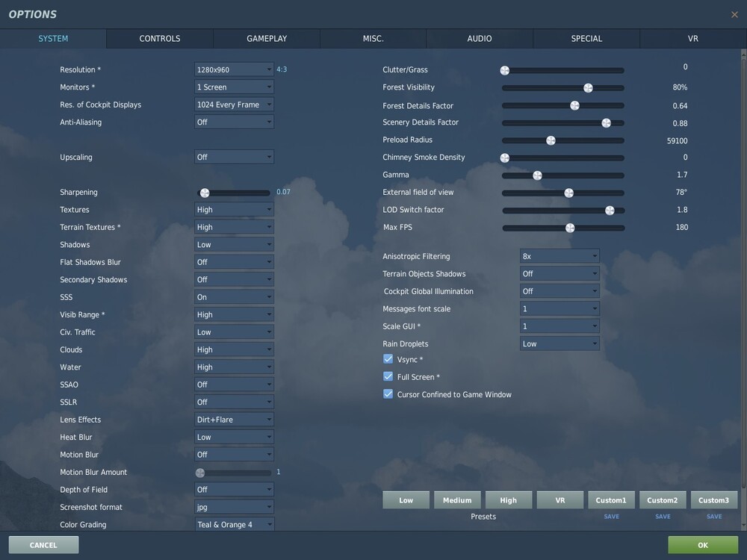Expand the Monitors dropdown

point(234,87)
